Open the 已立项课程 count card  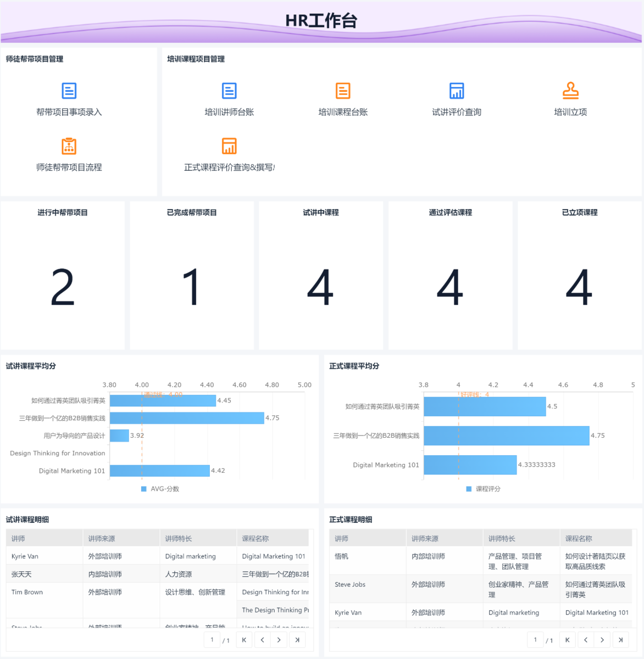tap(580, 276)
